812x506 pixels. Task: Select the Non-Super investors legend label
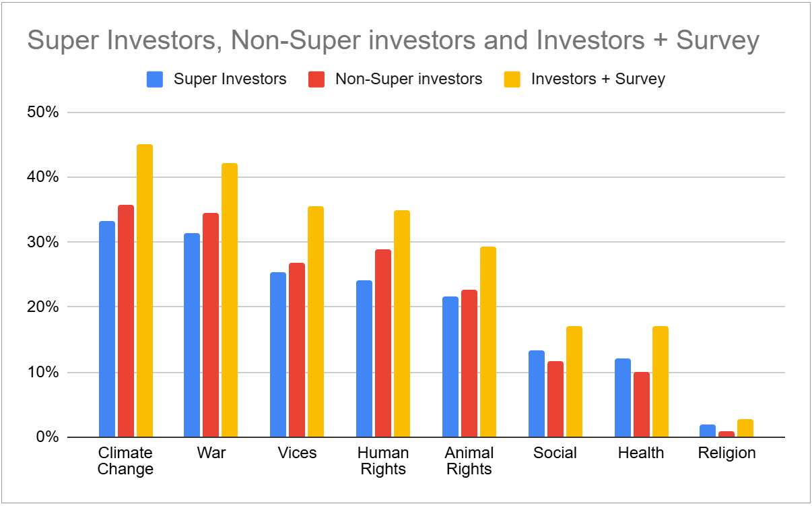(x=409, y=79)
